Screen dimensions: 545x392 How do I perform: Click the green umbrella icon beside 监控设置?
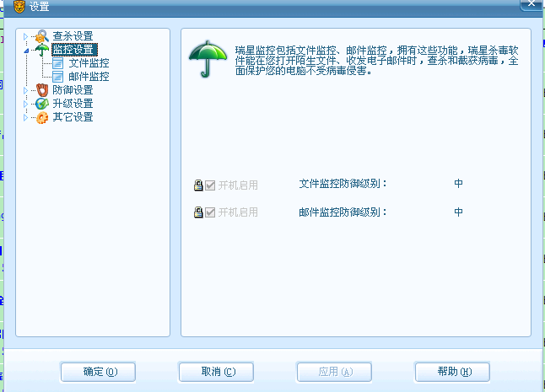pos(42,50)
